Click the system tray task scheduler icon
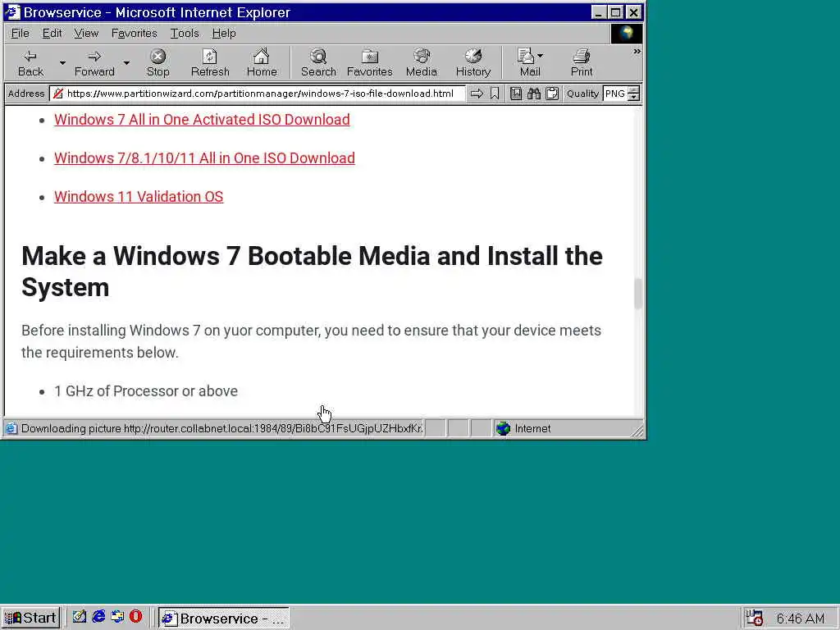The image size is (840, 630). 755,618
